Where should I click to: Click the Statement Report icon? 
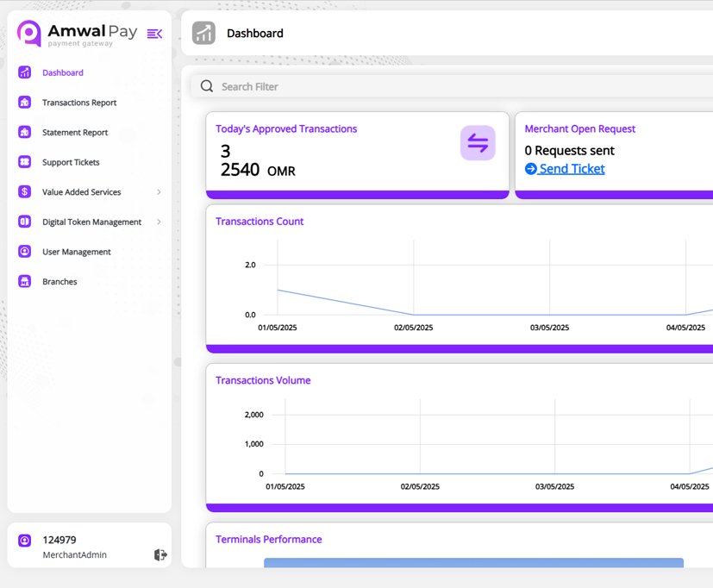(24, 132)
